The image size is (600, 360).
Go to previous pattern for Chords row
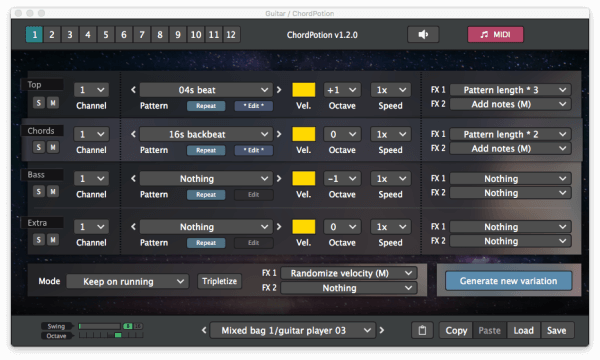[133, 134]
